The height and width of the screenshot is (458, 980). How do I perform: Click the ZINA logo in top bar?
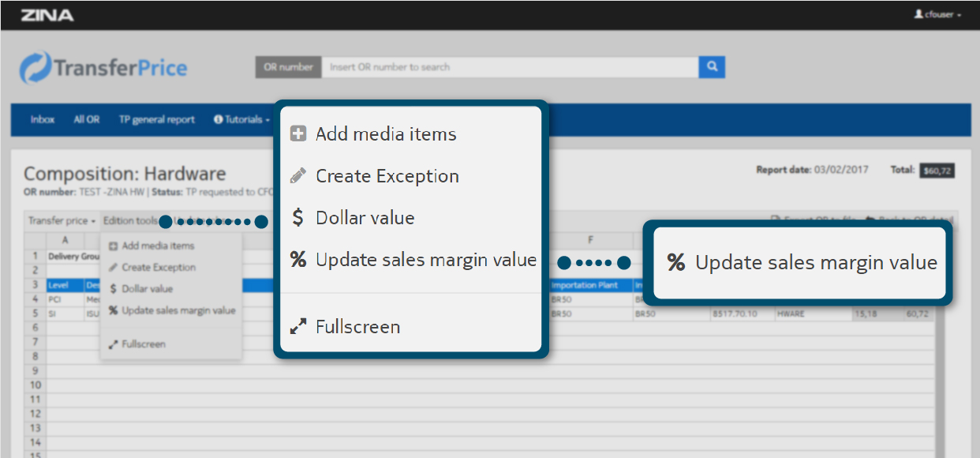(47, 15)
